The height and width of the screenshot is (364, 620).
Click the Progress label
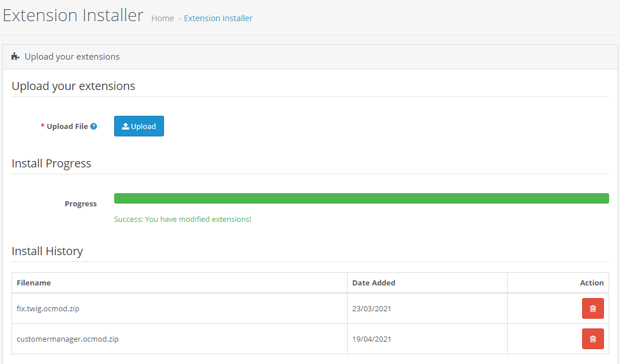pos(81,204)
